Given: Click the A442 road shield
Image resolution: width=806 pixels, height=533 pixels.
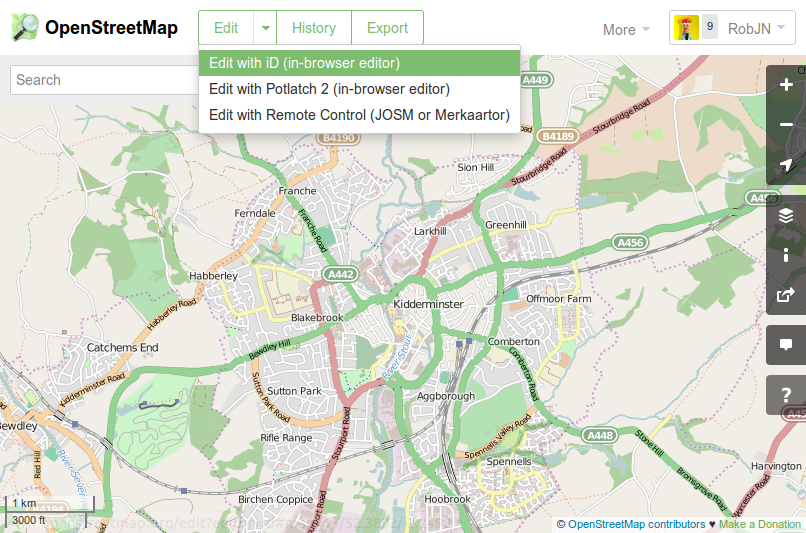Looking at the screenshot, I should (340, 274).
